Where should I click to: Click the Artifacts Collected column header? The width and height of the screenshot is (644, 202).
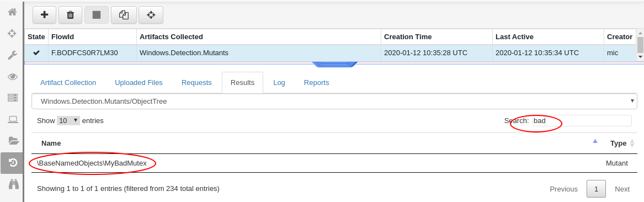click(259, 37)
